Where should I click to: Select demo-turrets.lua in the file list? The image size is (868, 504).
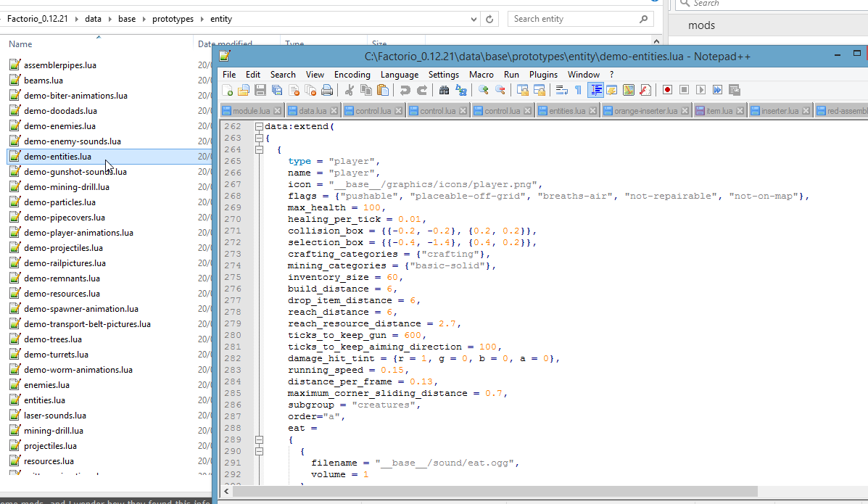[56, 355]
